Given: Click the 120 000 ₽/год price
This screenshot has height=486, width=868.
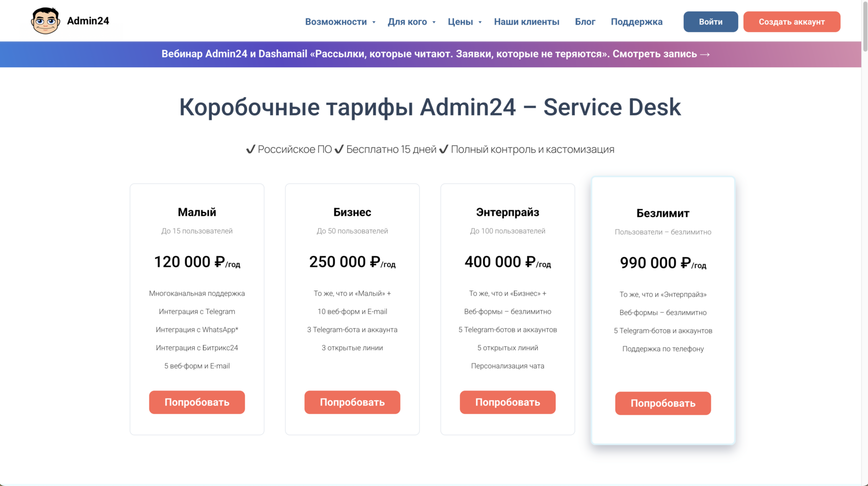Looking at the screenshot, I should click(x=197, y=262).
